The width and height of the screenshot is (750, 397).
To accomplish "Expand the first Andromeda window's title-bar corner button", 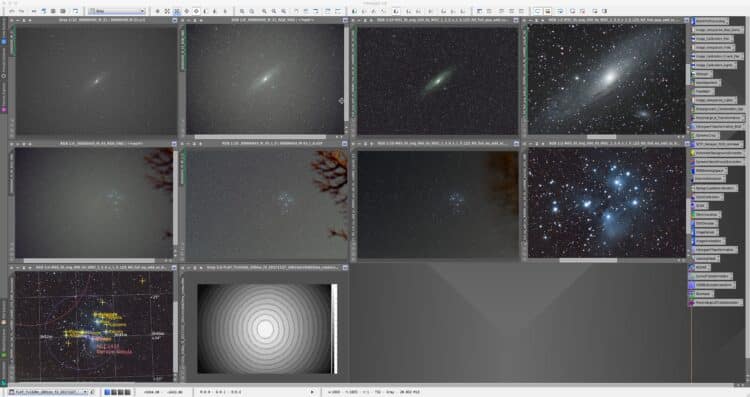I will [x=174, y=21].
